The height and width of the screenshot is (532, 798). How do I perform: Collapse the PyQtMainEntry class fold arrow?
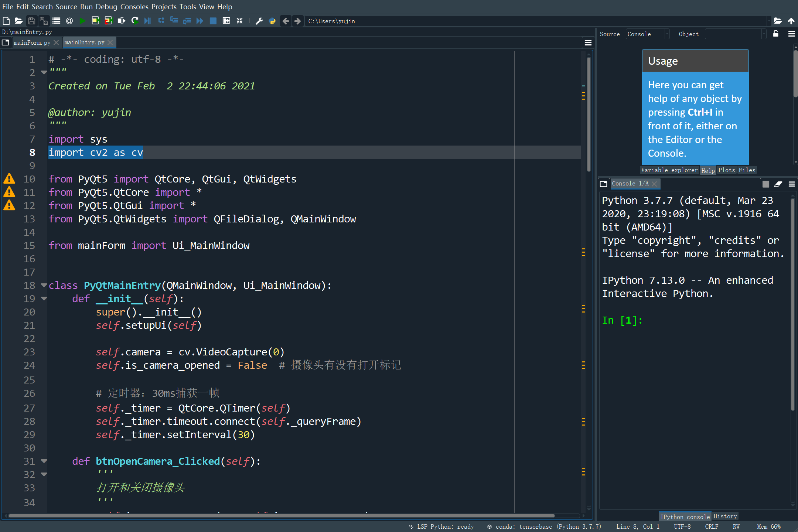pos(44,285)
